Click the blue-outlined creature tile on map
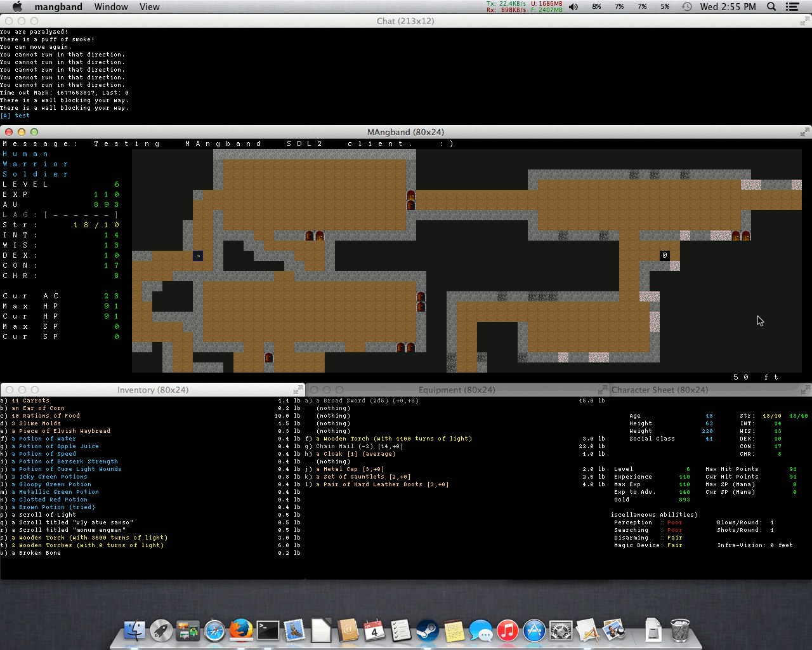This screenshot has height=650, width=812. (198, 256)
